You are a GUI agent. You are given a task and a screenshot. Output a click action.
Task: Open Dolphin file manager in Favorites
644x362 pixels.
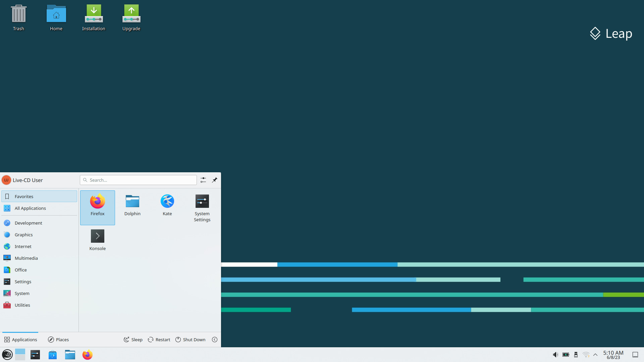[x=132, y=207]
